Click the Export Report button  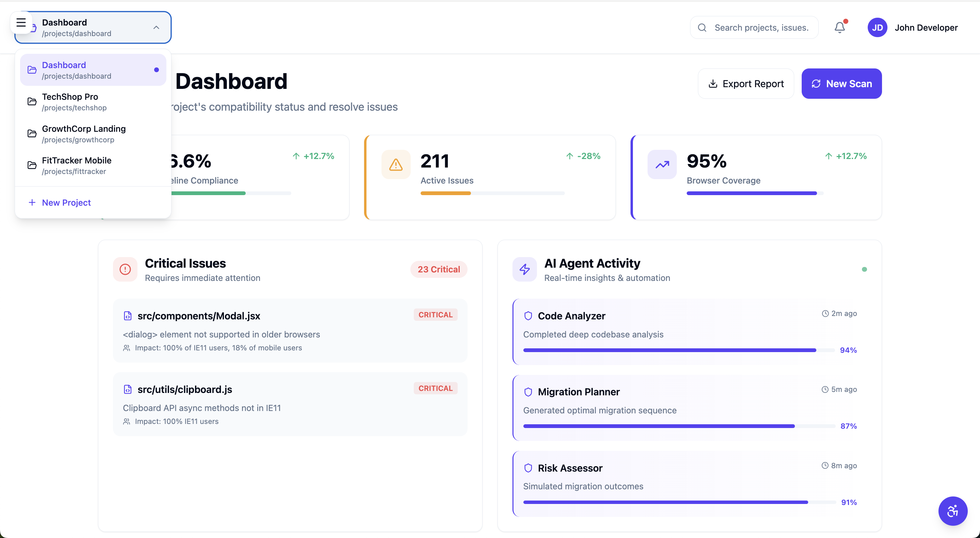click(x=745, y=84)
